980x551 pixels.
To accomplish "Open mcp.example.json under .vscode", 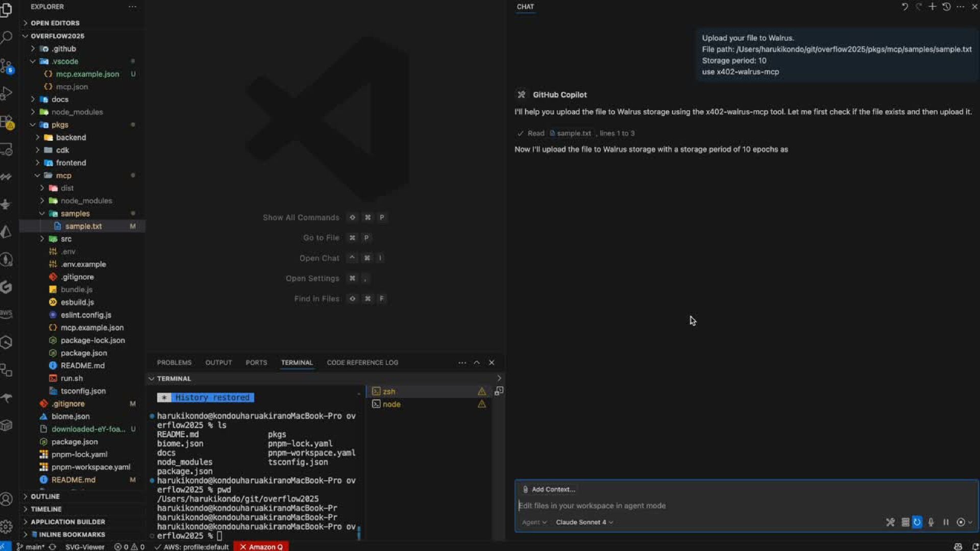I will tap(82, 74).
